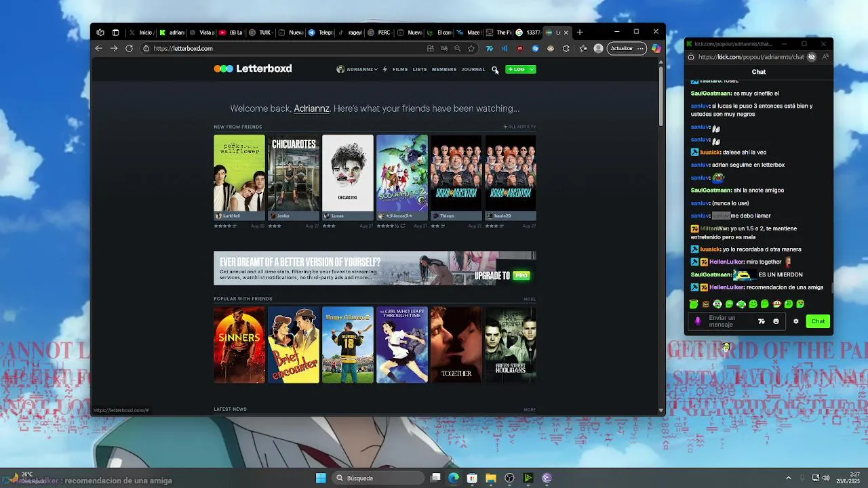Open the browser extensions puzzle icon
Image resolution: width=868 pixels, height=488 pixels.
pyautogui.click(x=566, y=48)
